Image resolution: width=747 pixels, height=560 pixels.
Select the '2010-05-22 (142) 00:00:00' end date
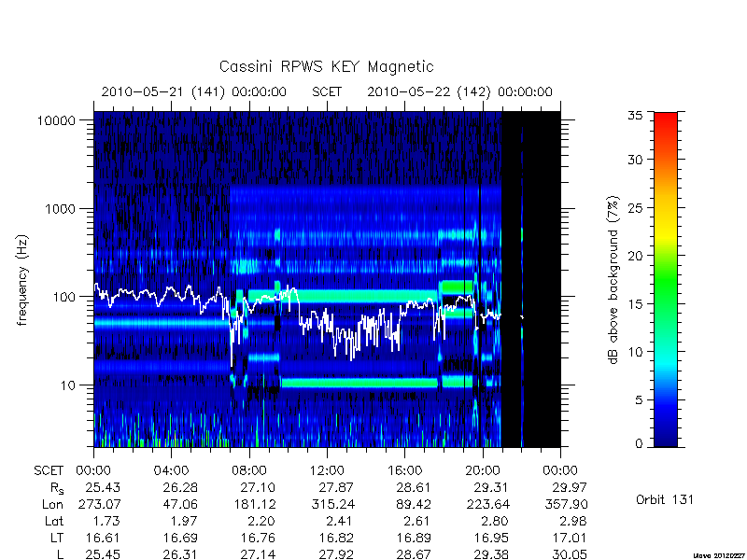coord(459,91)
